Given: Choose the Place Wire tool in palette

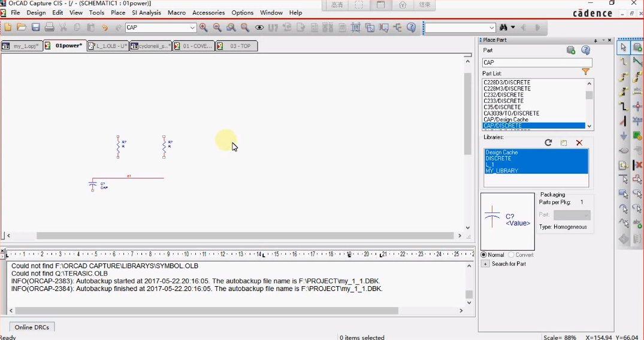Looking at the screenshot, I should click(624, 62).
